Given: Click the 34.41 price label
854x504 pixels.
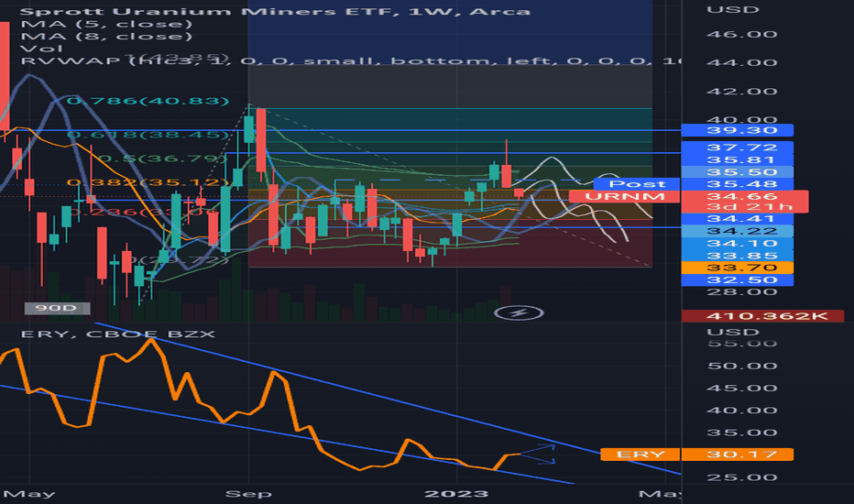Looking at the screenshot, I should (737, 219).
